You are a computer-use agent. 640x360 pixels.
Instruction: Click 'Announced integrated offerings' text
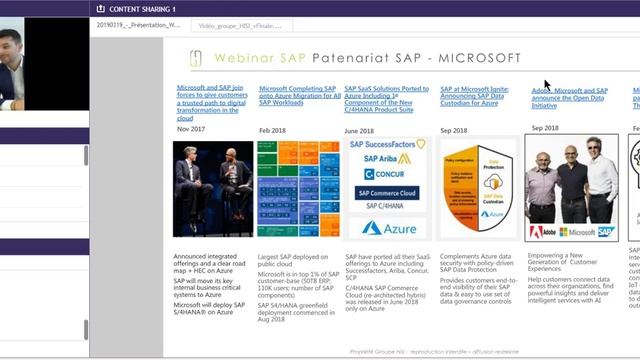[x=209, y=263]
